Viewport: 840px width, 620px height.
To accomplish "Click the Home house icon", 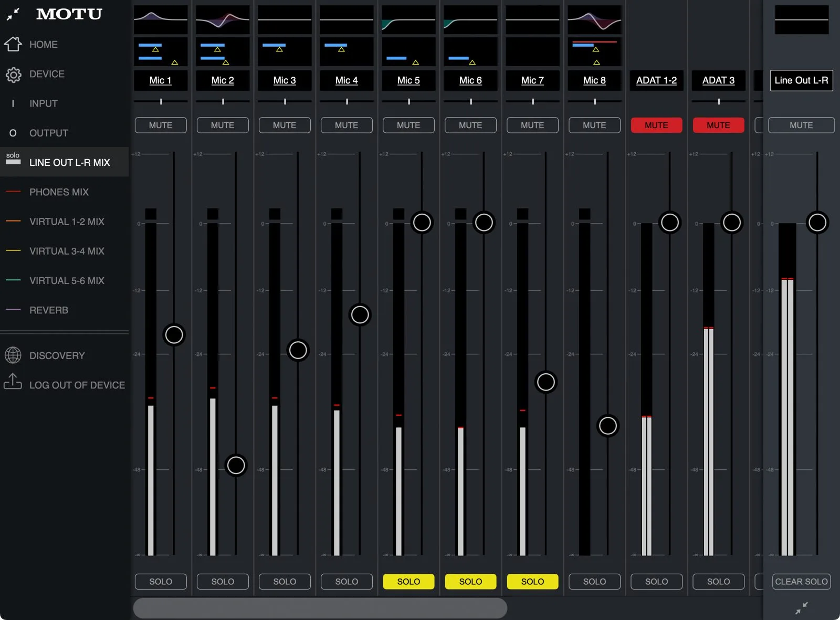I will coord(13,44).
